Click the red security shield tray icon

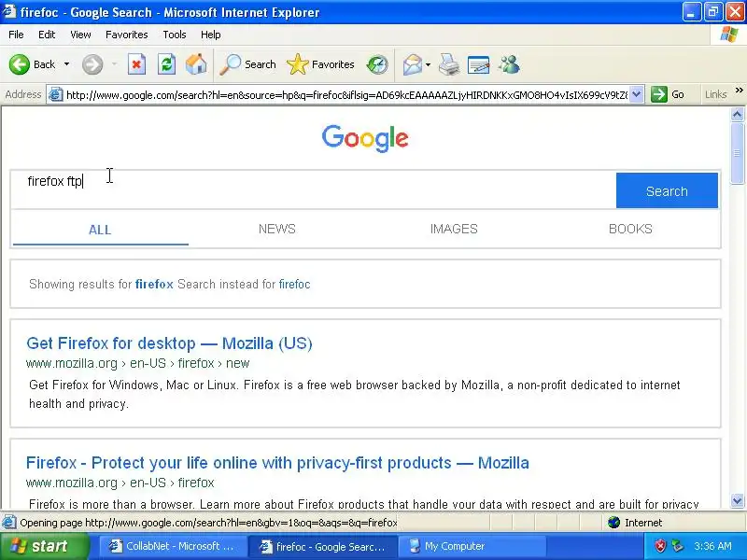tap(660, 546)
